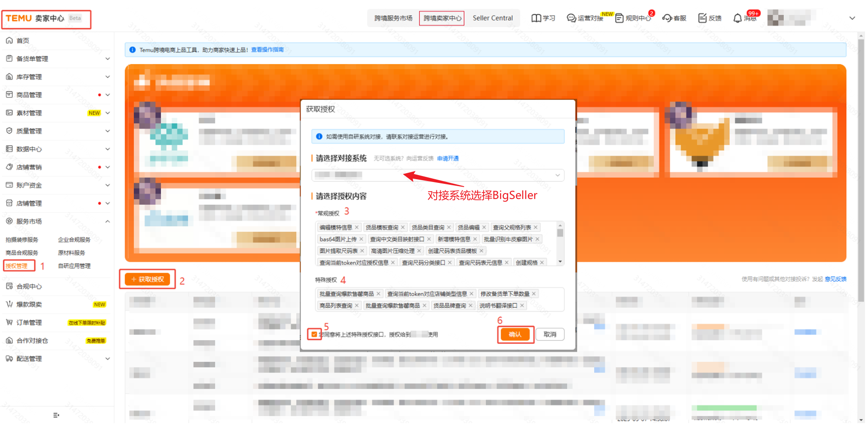Open 商品合规服务 submenu item
The image size is (868, 424).
pyautogui.click(x=22, y=253)
